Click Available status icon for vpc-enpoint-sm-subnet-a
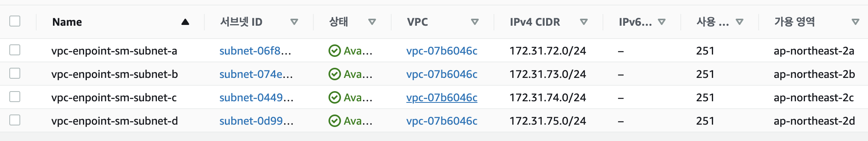The width and height of the screenshot is (868, 141). [335, 51]
